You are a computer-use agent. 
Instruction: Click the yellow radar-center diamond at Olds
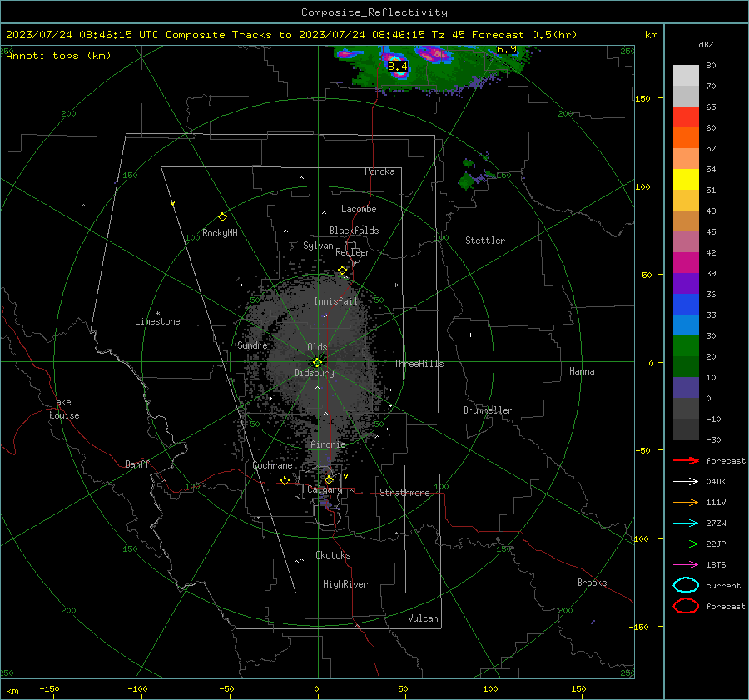click(x=317, y=362)
